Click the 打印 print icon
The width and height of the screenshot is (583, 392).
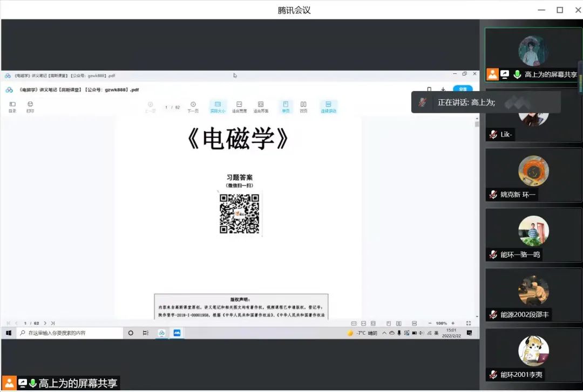coord(30,107)
